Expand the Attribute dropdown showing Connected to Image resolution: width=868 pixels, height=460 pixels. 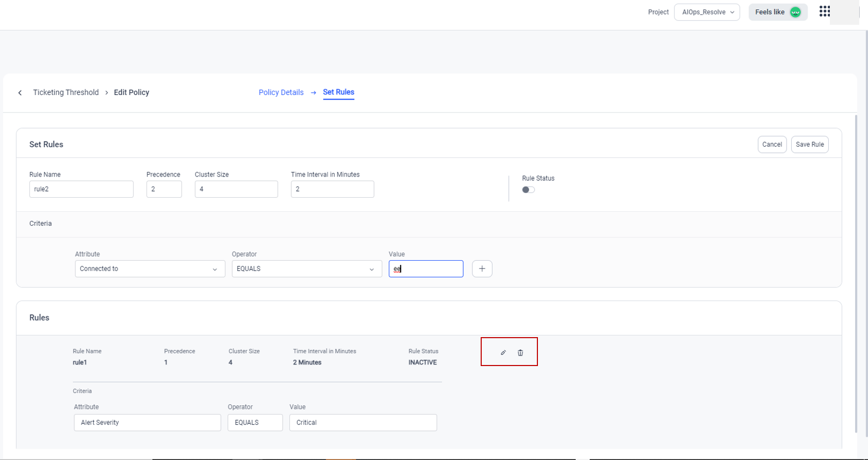150,268
